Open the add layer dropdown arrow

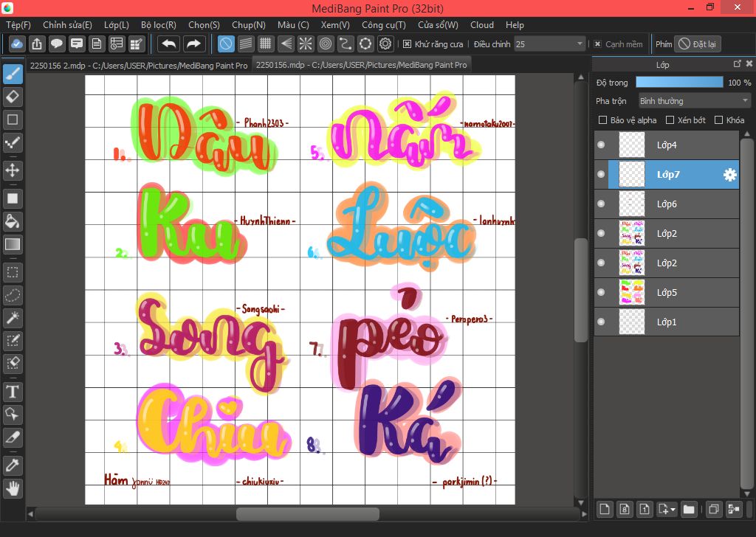click(x=673, y=509)
